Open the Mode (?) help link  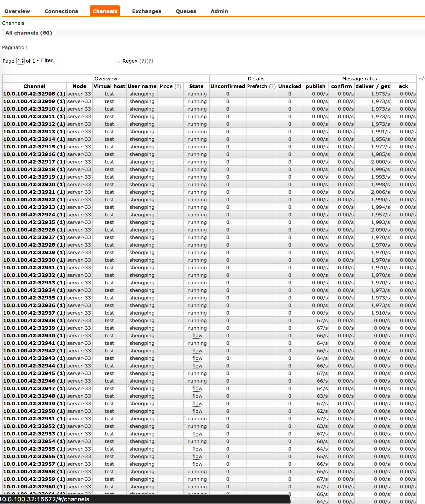[x=178, y=86]
